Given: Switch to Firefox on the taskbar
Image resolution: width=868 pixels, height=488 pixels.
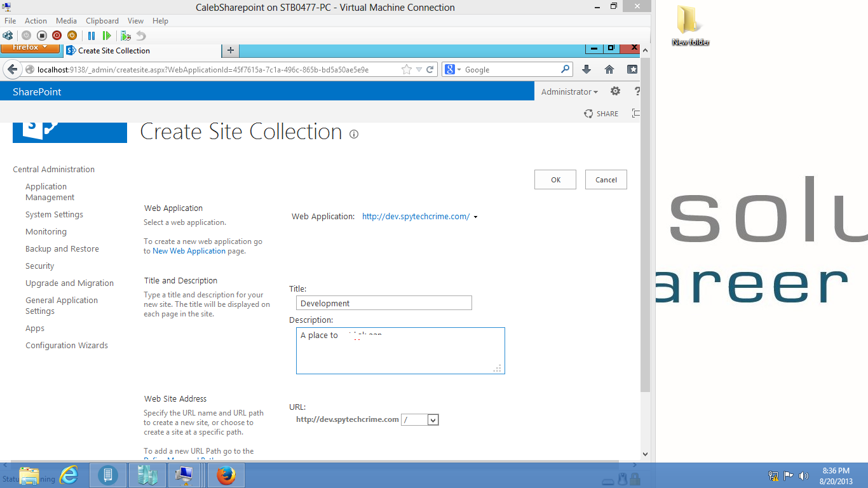Looking at the screenshot, I should (x=226, y=475).
